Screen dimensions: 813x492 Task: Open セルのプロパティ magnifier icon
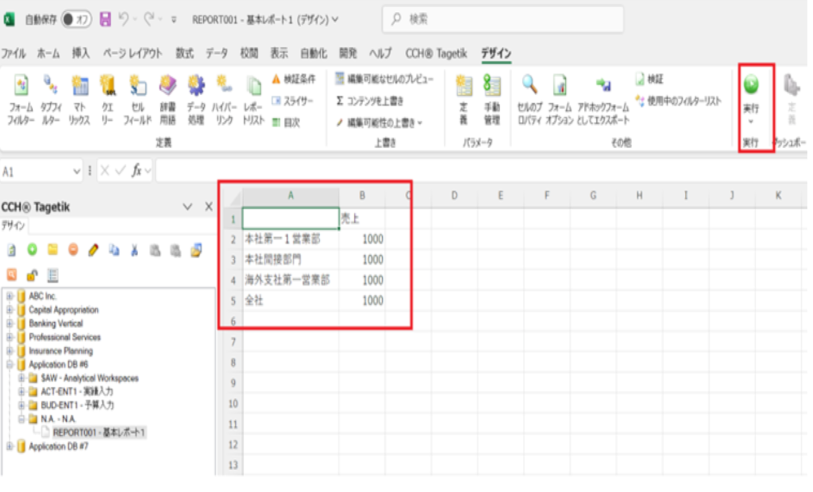tap(529, 100)
